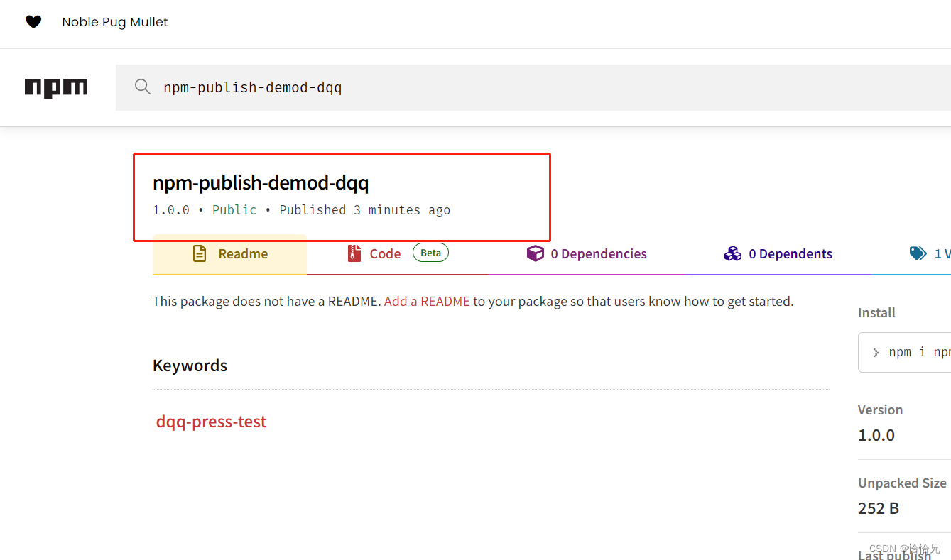Click the Public visibility label
The width and height of the screenshot is (951, 560).
pyautogui.click(x=234, y=210)
